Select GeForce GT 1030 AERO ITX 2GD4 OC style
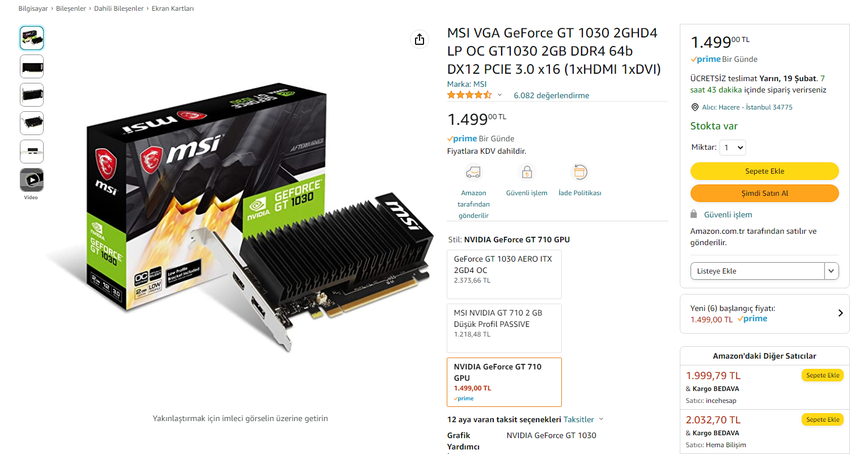The image size is (868, 454). click(504, 274)
